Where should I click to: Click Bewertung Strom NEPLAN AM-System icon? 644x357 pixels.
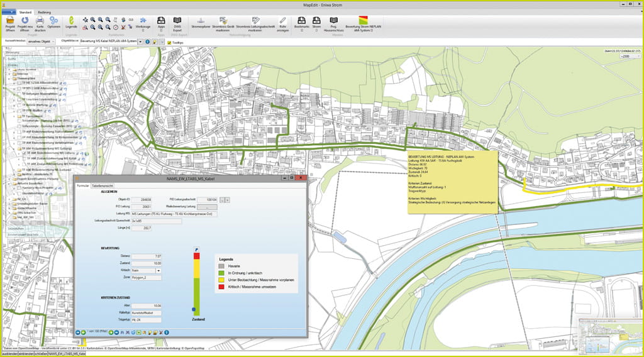pyautogui.click(x=364, y=21)
